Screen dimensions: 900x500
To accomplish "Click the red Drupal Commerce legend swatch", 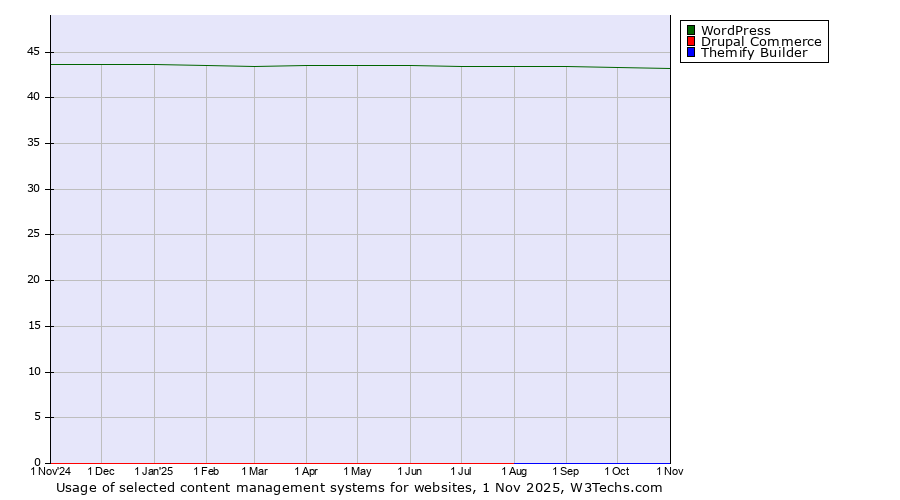I will pos(690,41).
